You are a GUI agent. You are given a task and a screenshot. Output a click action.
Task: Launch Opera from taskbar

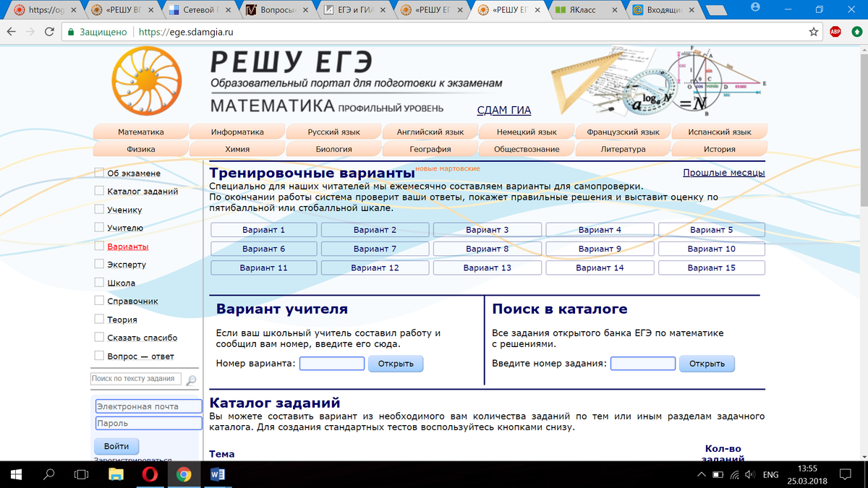(x=150, y=474)
